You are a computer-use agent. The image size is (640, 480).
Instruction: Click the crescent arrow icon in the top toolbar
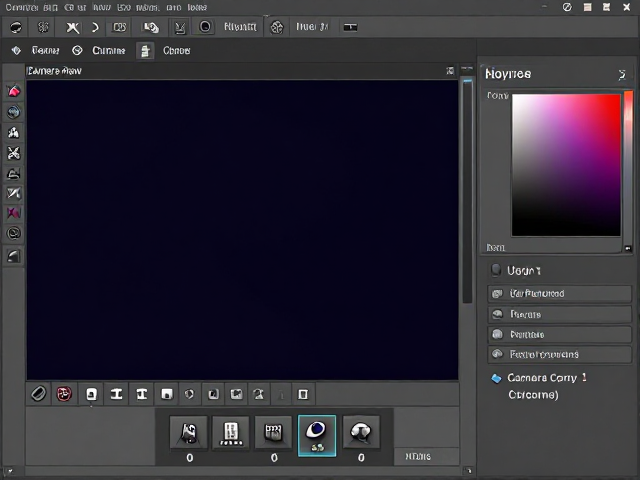pyautogui.click(x=95, y=27)
